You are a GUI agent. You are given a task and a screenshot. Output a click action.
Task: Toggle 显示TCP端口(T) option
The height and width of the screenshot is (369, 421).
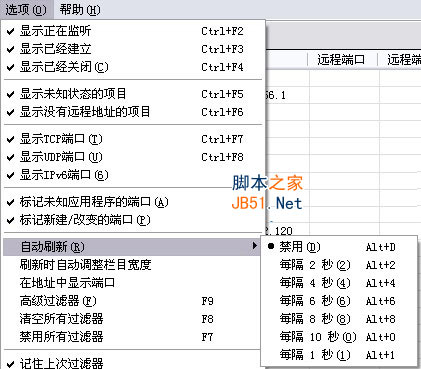(x=132, y=139)
